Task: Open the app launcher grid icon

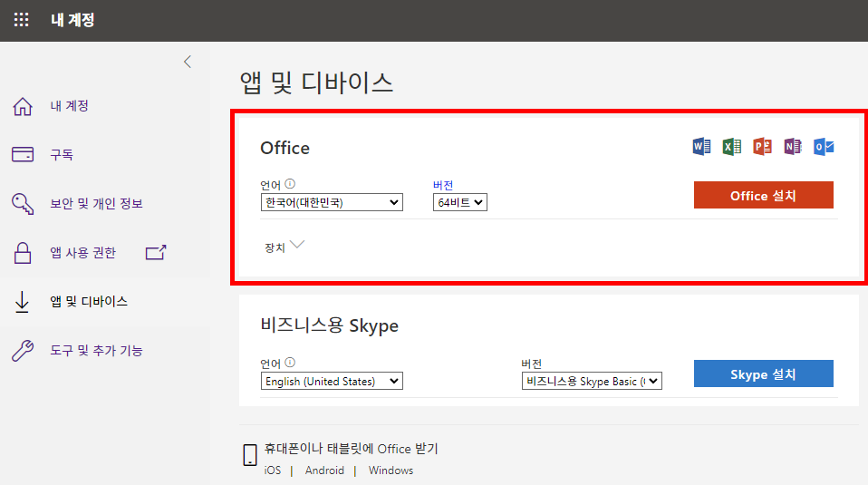Action: 21,20
